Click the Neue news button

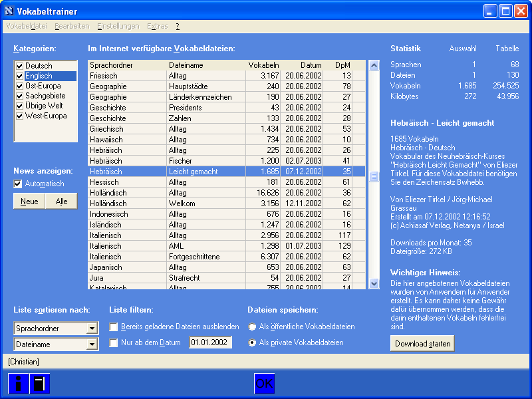pyautogui.click(x=29, y=201)
